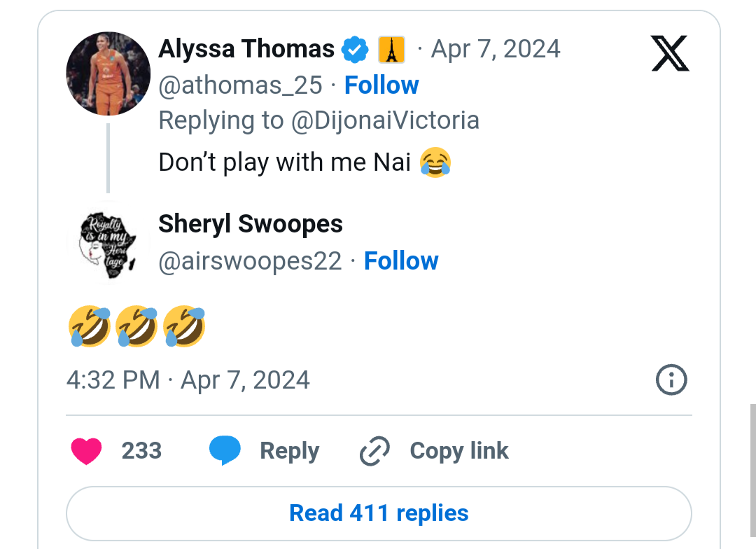This screenshot has width=756, height=549.
Task: Open @DijonaiVictoria mention link
Action: (x=385, y=120)
